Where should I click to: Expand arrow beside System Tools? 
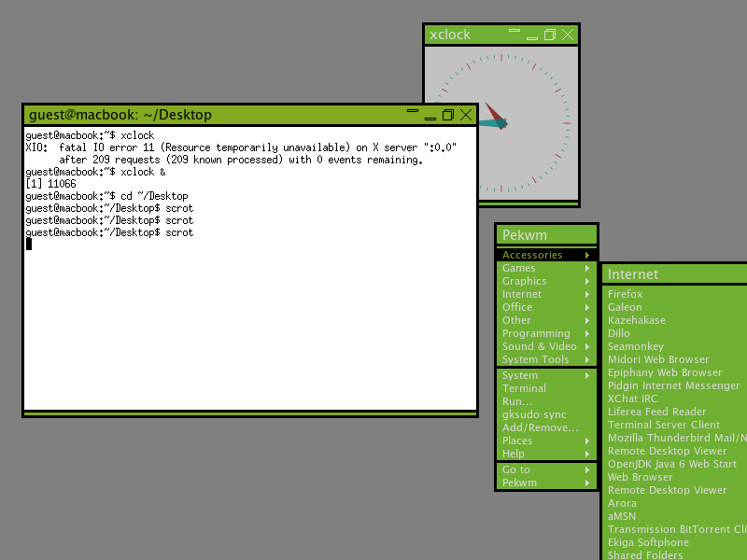pyautogui.click(x=587, y=360)
